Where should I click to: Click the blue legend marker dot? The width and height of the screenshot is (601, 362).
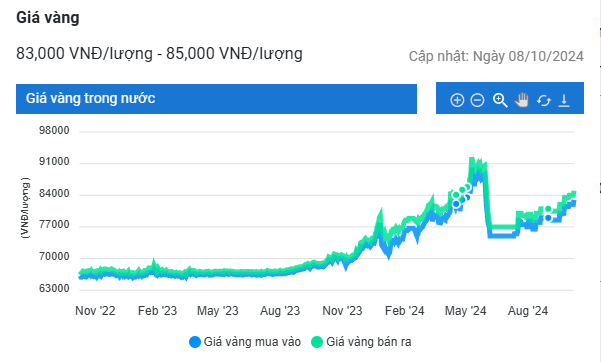point(195,342)
